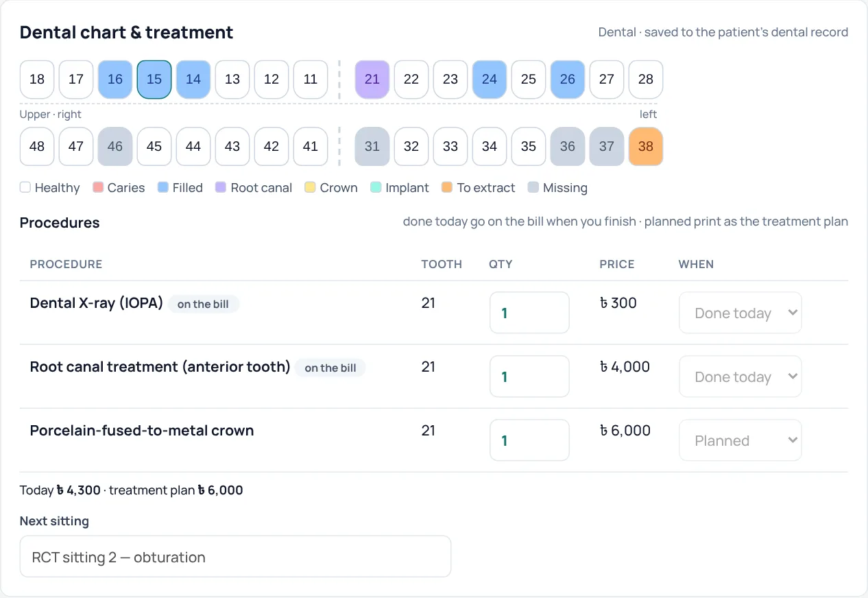The width and height of the screenshot is (868, 598).
Task: Click the Healthy legend swatch
Action: 25,187
